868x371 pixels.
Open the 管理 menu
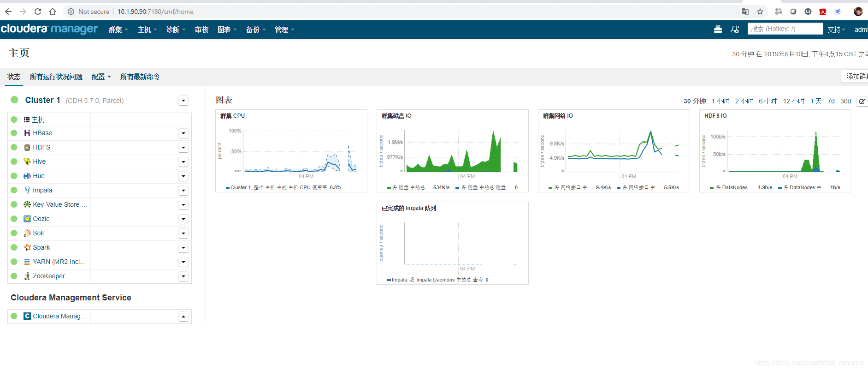tap(284, 30)
